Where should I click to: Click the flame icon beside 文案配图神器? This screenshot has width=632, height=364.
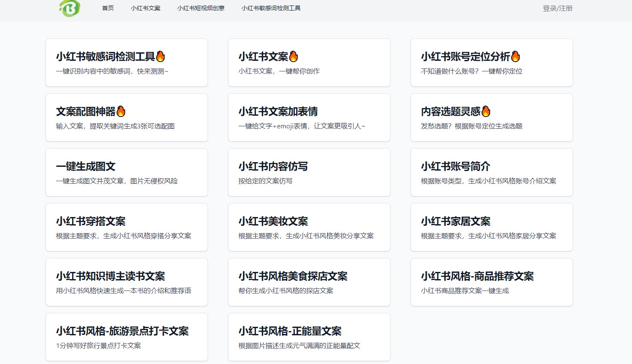[x=121, y=111]
